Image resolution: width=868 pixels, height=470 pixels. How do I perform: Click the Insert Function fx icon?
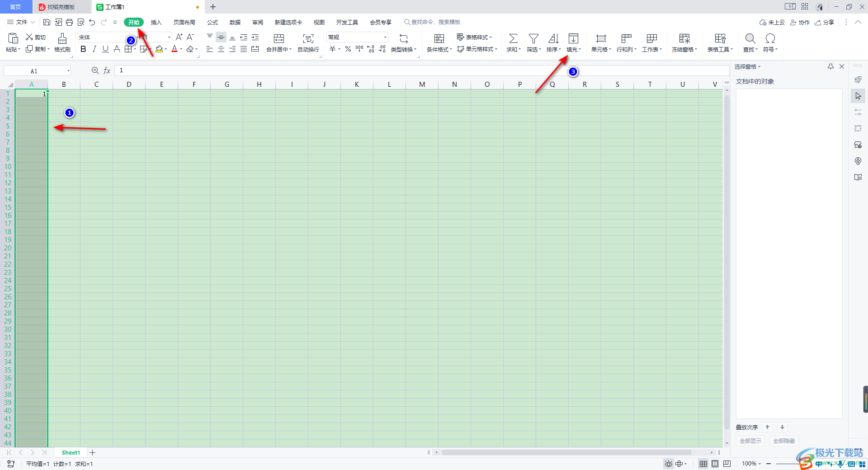click(x=107, y=70)
